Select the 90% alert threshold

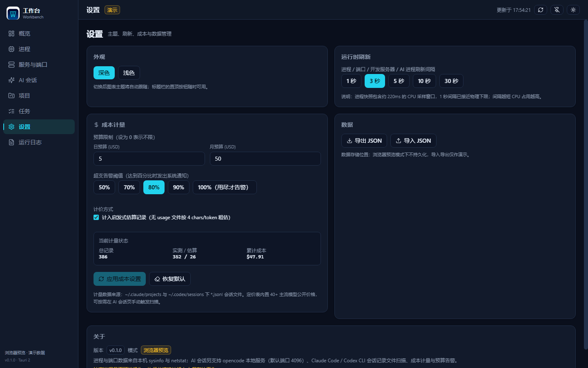[178, 187]
